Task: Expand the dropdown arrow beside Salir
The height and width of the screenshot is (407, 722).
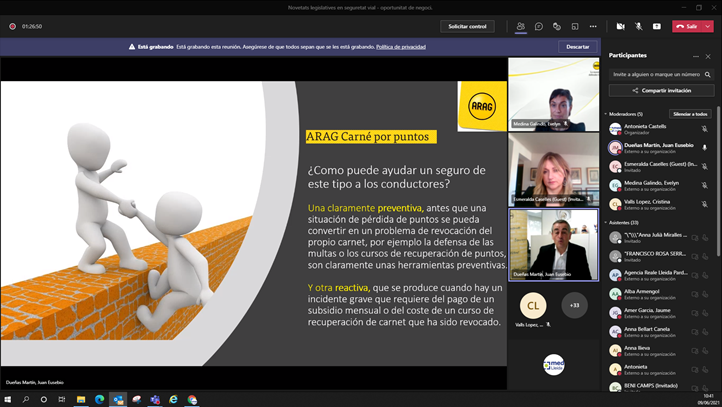Action: [x=708, y=26]
